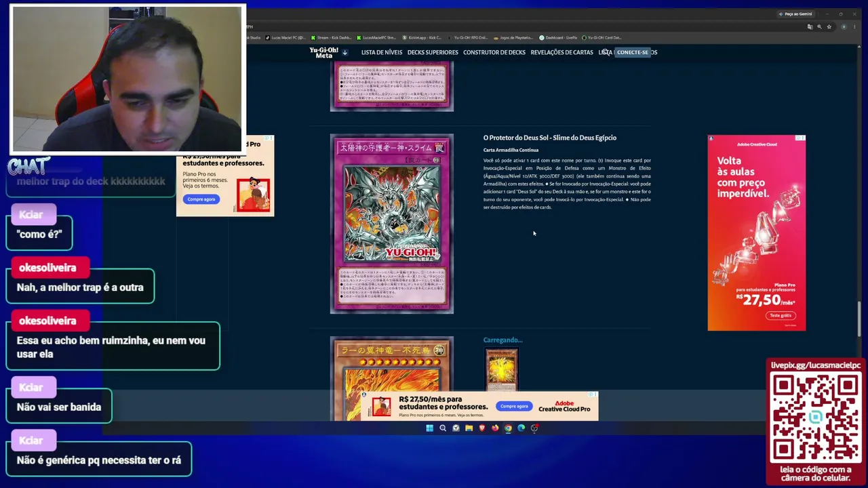Click 'Compre agora' in the left Adobe ad

coord(201,199)
